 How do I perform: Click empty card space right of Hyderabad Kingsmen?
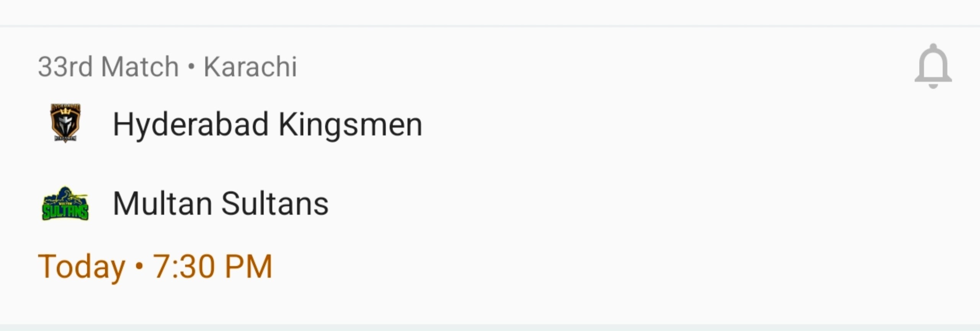(651, 125)
